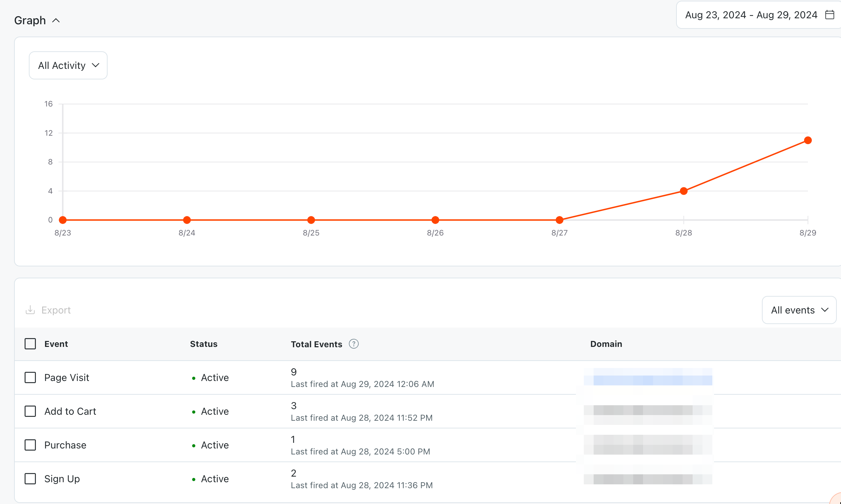Check the Page Visit row checkbox
Viewport: 841px width, 504px height.
(30, 377)
